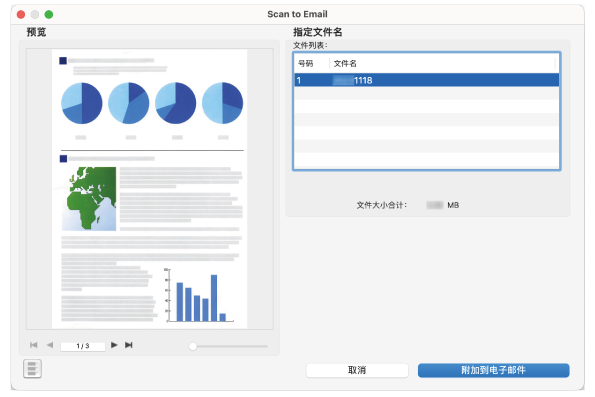Click the page number field 1/3
The image size is (595, 397).
tap(83, 346)
